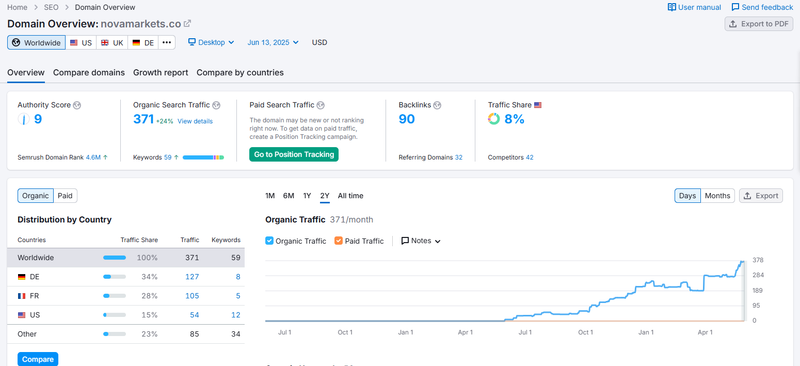
Task: Select Worldwide database button
Action: 36,43
